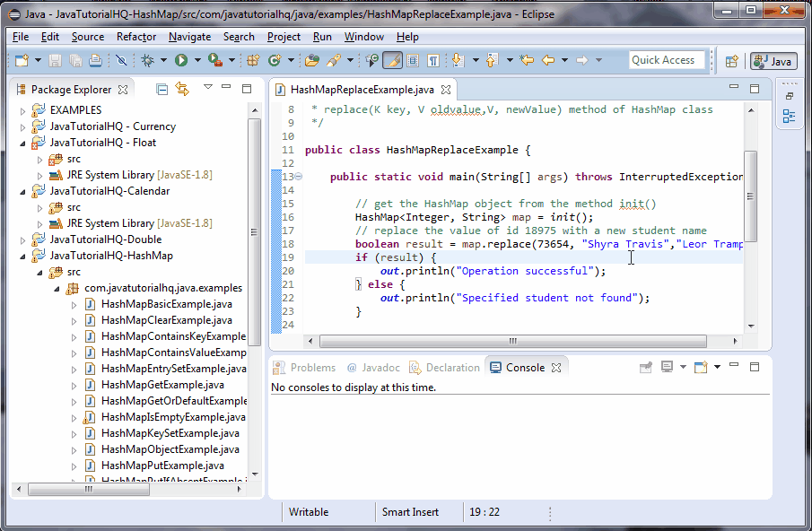Collapse all in Package Explorer
812x531 pixels.
[x=162, y=89]
